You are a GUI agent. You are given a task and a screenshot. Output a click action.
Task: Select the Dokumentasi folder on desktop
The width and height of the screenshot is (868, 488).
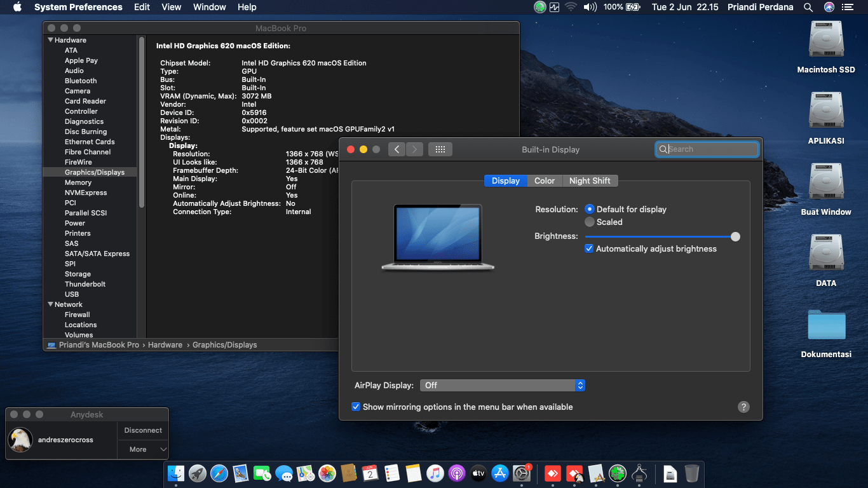click(x=826, y=325)
